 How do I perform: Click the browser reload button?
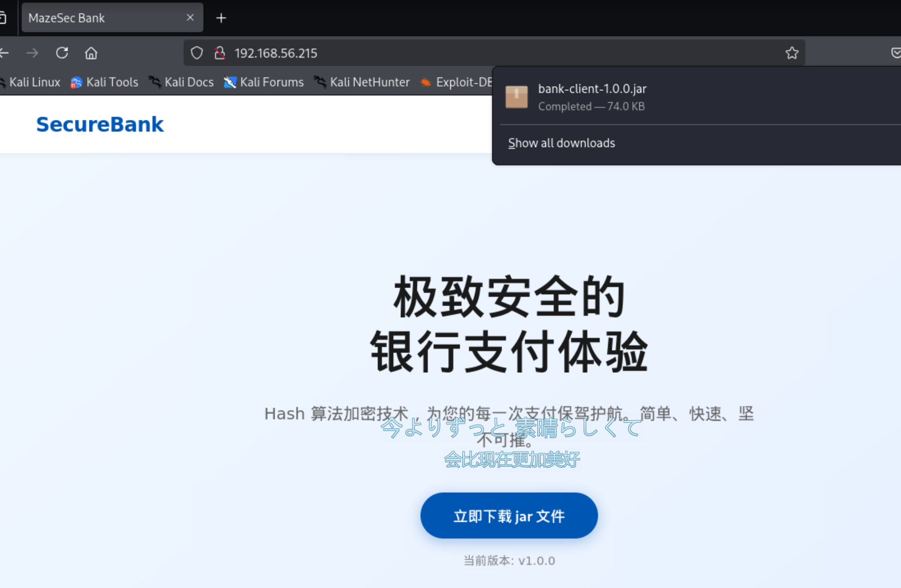(62, 53)
